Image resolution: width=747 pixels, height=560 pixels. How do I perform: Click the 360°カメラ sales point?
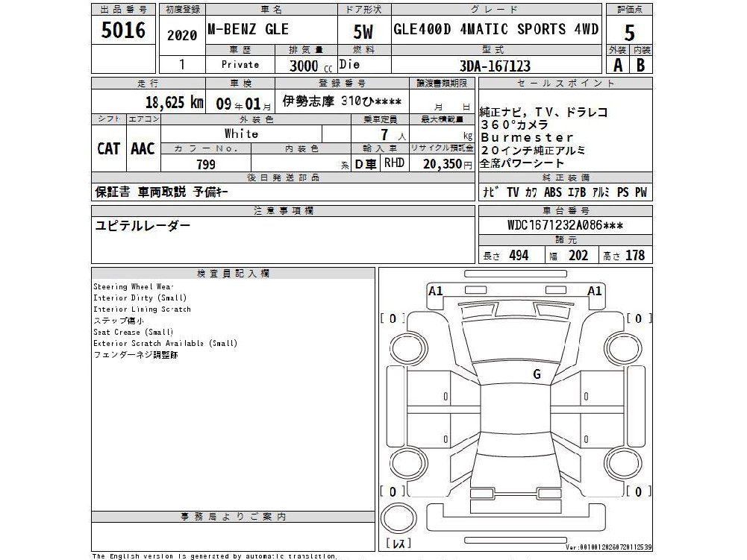click(x=514, y=125)
